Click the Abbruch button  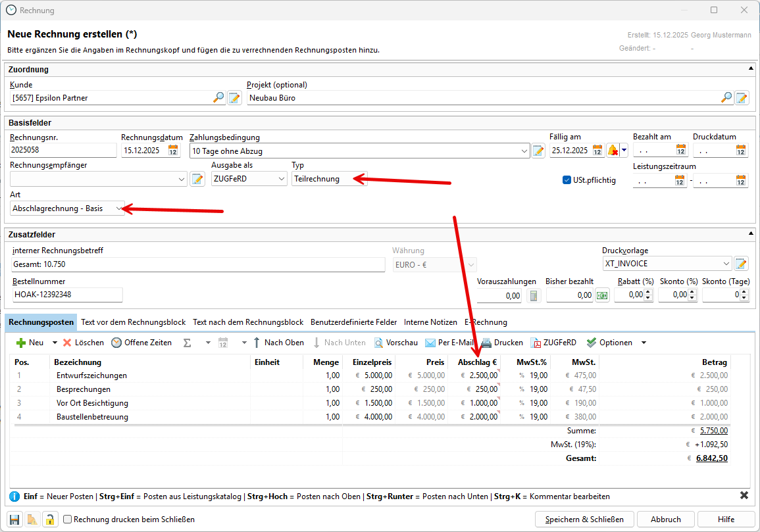click(665, 519)
